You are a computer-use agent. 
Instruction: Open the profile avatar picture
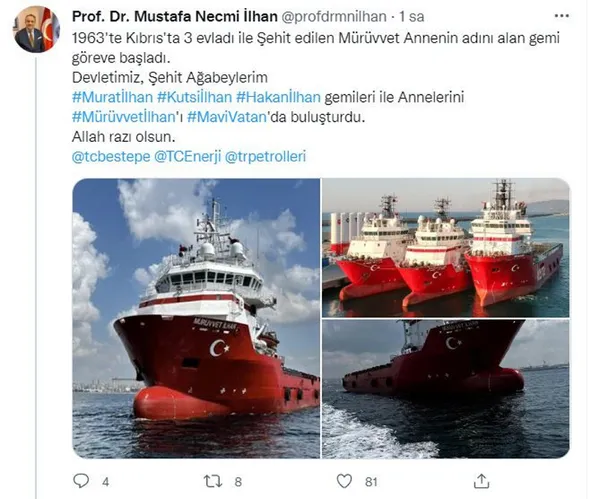(37, 29)
